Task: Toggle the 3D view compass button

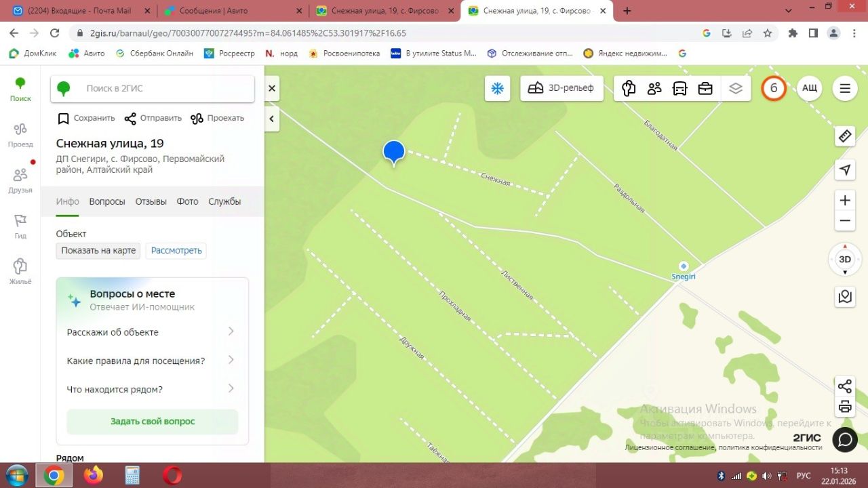Action: click(845, 259)
